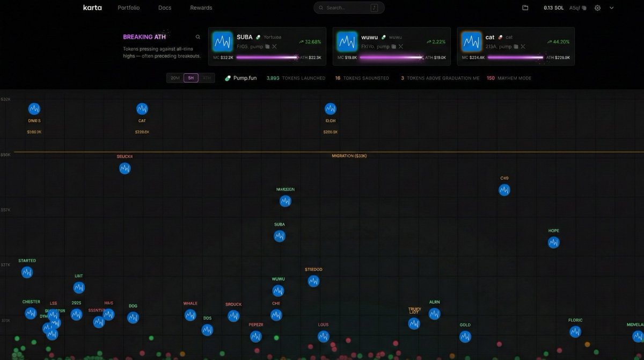Open X link on wuwu card
This screenshot has width=644, height=360.
[400, 47]
